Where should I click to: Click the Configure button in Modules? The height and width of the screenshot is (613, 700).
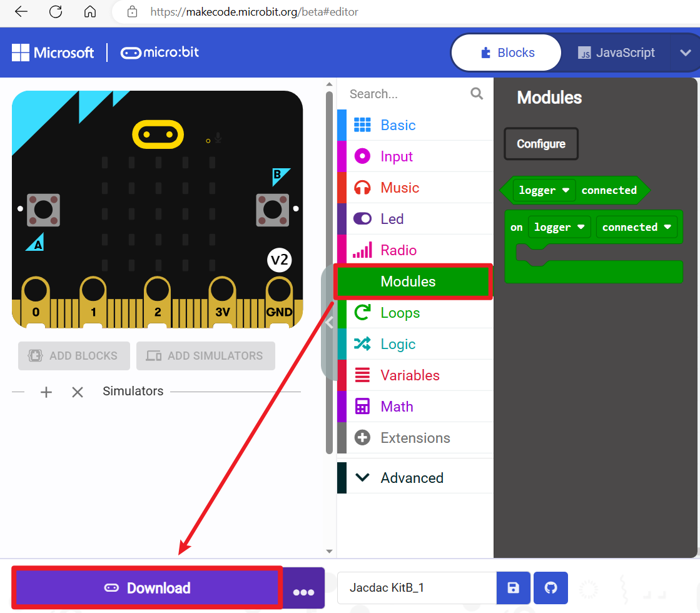tap(541, 144)
